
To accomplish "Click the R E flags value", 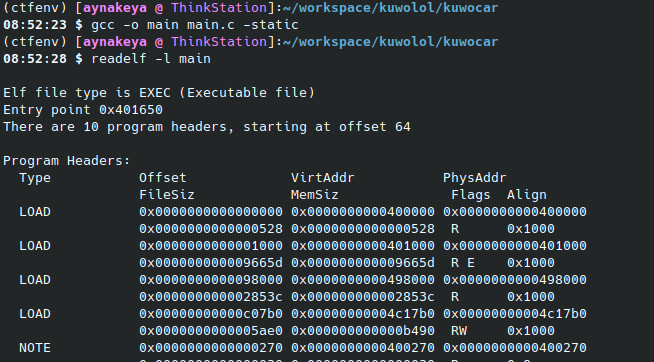I will (463, 263).
